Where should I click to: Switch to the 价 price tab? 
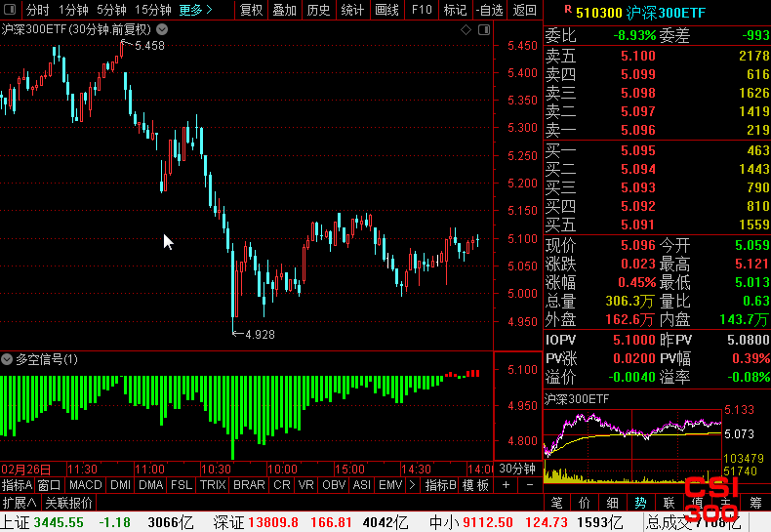(x=585, y=503)
